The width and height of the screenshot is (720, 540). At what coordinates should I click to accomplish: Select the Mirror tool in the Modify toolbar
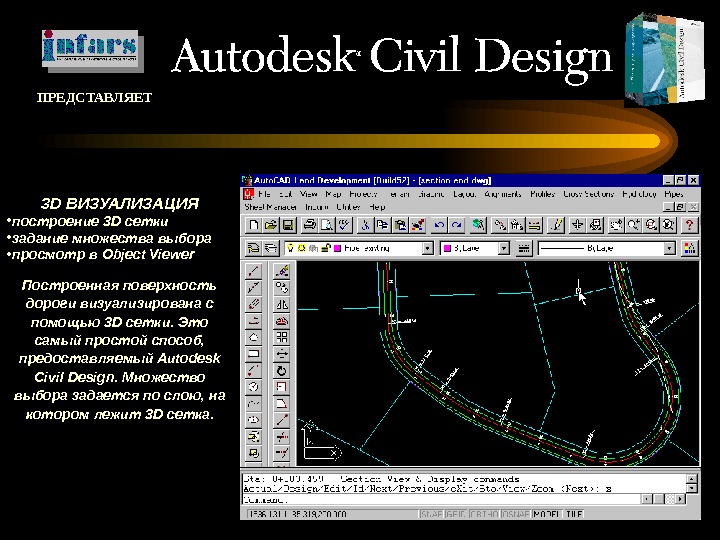click(281, 304)
